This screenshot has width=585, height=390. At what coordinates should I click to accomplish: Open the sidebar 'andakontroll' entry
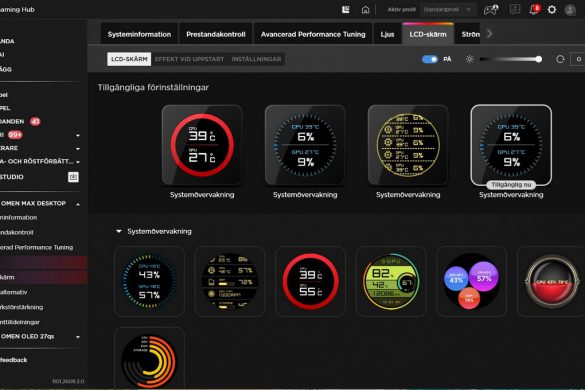17,233
